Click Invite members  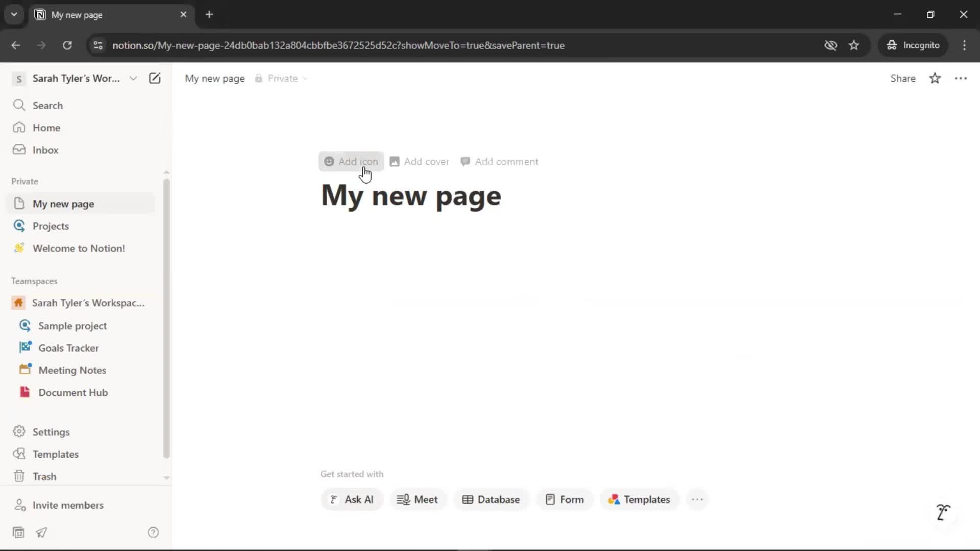tap(82, 505)
